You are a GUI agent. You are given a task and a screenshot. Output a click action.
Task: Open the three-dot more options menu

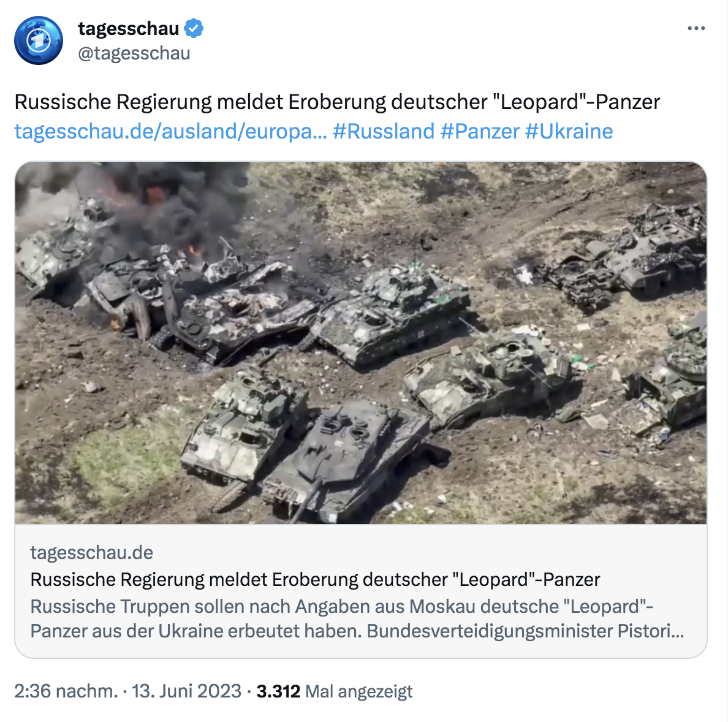pos(696,28)
